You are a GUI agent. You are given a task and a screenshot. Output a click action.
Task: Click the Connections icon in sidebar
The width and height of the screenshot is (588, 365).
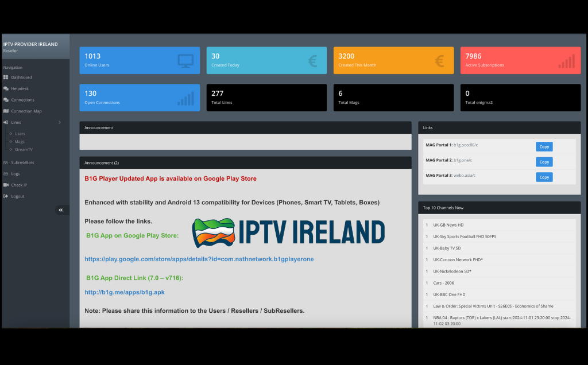[6, 100]
